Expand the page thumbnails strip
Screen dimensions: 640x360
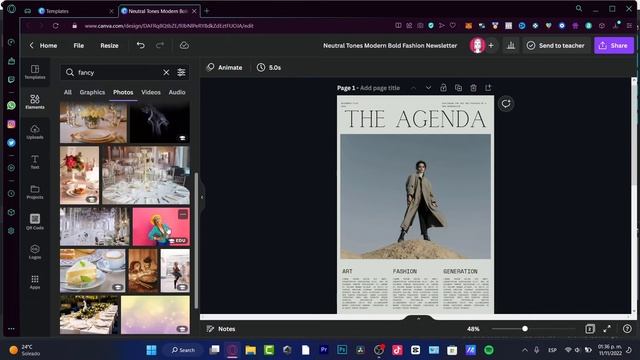pyautogui.click(x=418, y=318)
